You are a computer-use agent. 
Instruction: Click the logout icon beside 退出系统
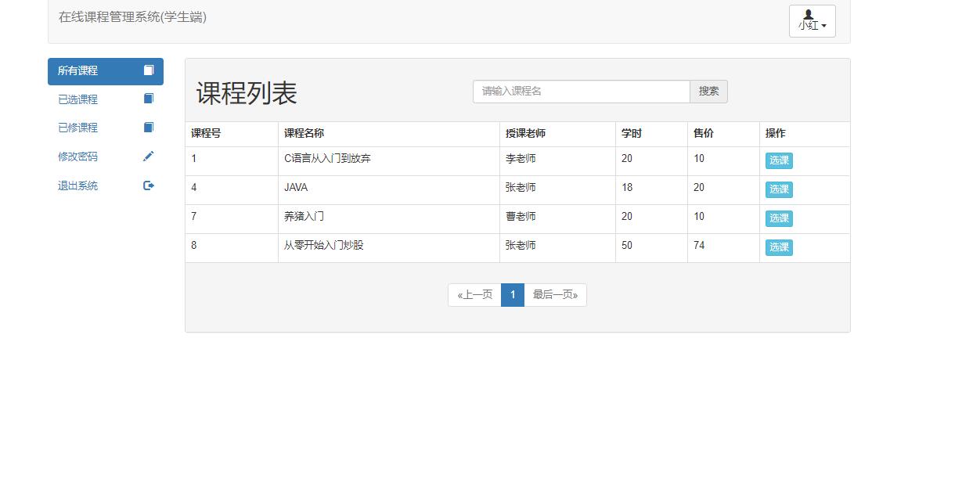click(x=148, y=185)
